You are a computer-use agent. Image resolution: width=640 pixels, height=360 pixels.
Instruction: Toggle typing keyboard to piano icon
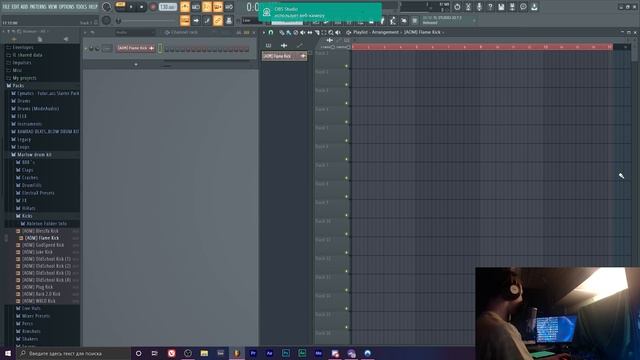point(185,20)
